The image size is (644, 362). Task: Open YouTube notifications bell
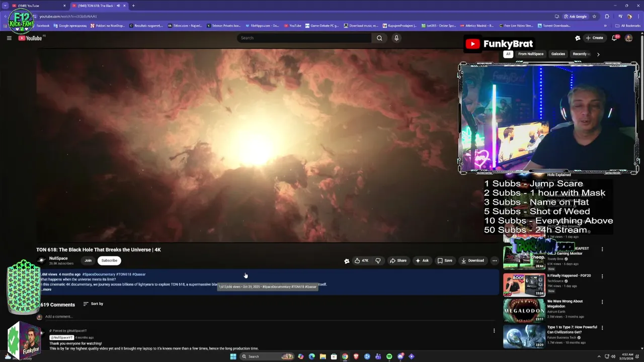click(x=614, y=38)
